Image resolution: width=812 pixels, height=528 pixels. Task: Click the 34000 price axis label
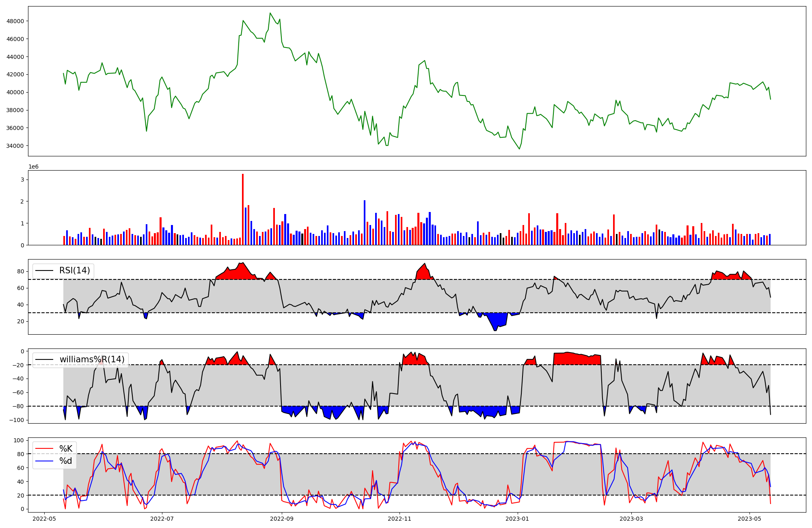15,146
